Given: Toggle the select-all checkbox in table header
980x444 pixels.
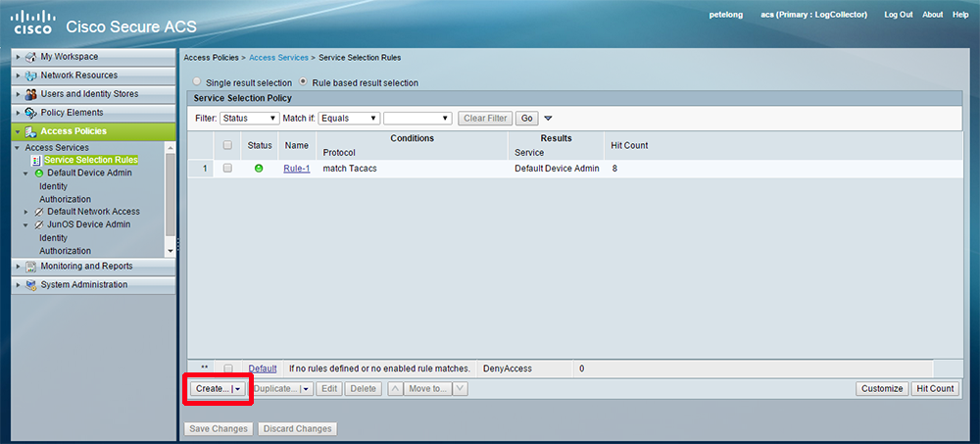Looking at the screenshot, I should click(x=227, y=145).
